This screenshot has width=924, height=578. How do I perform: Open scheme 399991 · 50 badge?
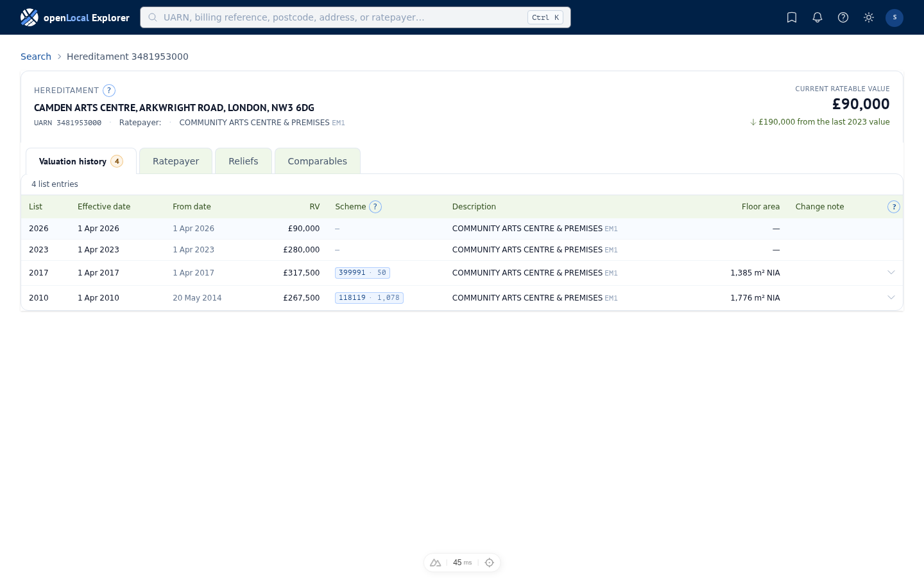pos(363,273)
